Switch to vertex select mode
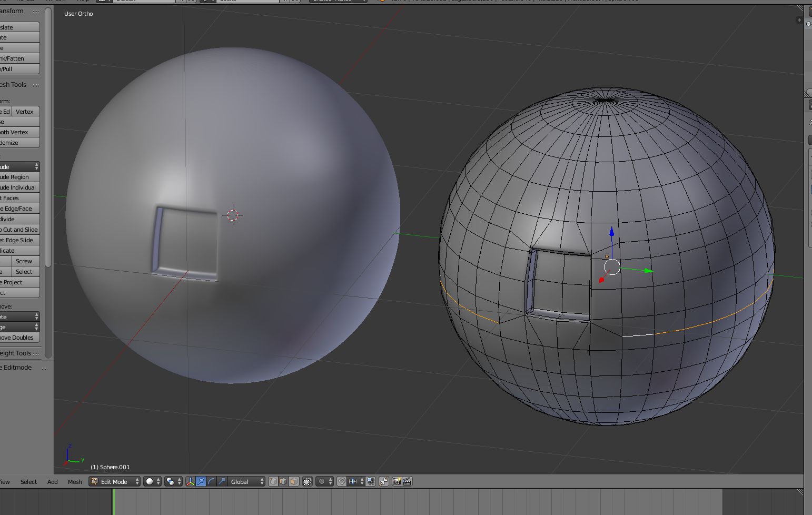Viewport: 812px width, 515px height. pyautogui.click(x=273, y=481)
